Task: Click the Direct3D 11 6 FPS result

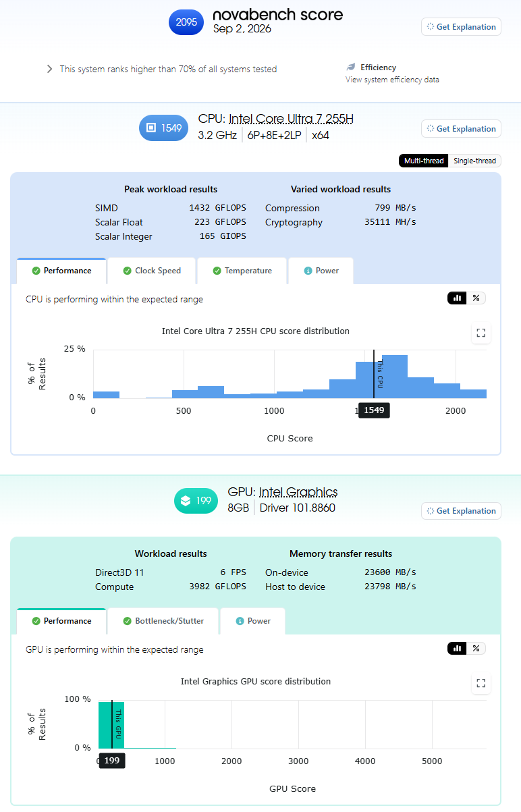Action: coord(170,572)
